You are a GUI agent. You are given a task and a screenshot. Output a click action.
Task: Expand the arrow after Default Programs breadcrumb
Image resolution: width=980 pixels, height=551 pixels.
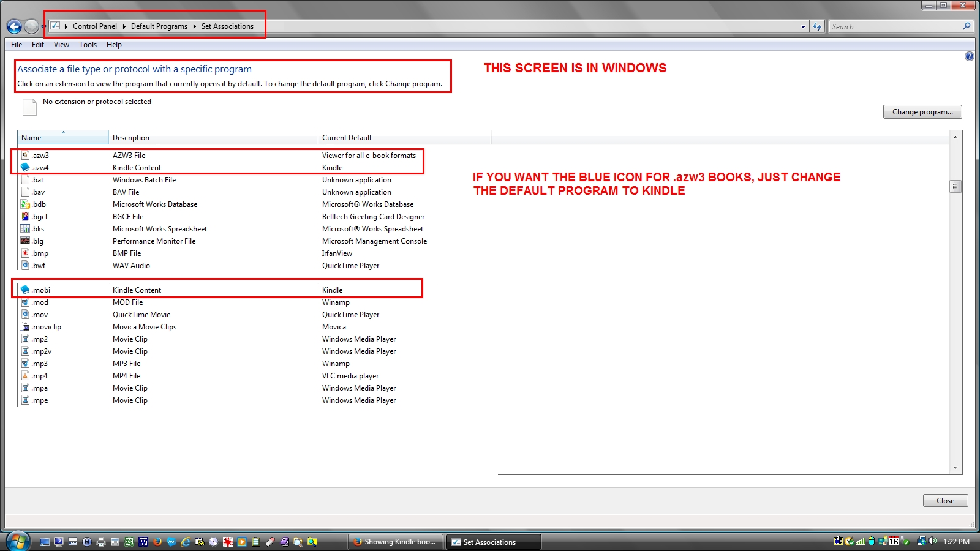[x=194, y=26]
